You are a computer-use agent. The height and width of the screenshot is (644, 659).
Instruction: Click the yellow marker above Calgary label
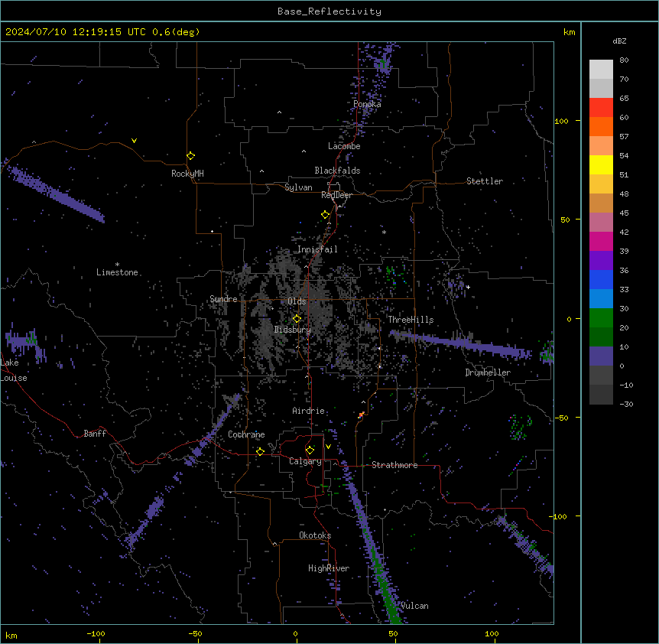click(x=310, y=450)
